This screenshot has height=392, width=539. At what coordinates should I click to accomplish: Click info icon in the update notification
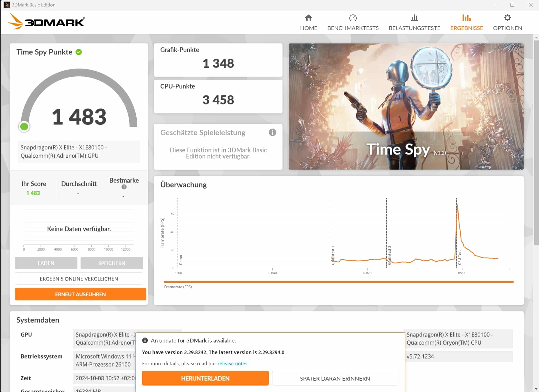(145, 340)
